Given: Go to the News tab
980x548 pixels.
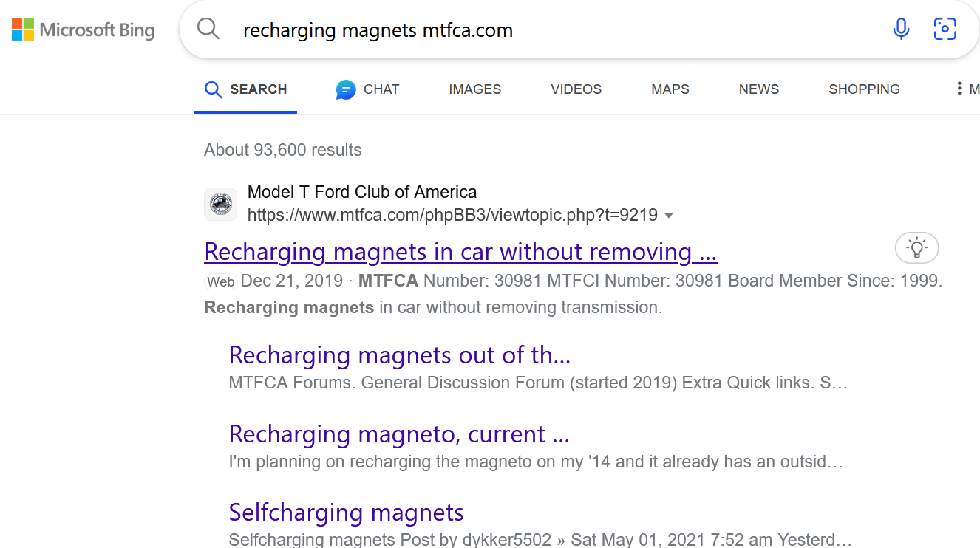Looking at the screenshot, I should (x=758, y=89).
